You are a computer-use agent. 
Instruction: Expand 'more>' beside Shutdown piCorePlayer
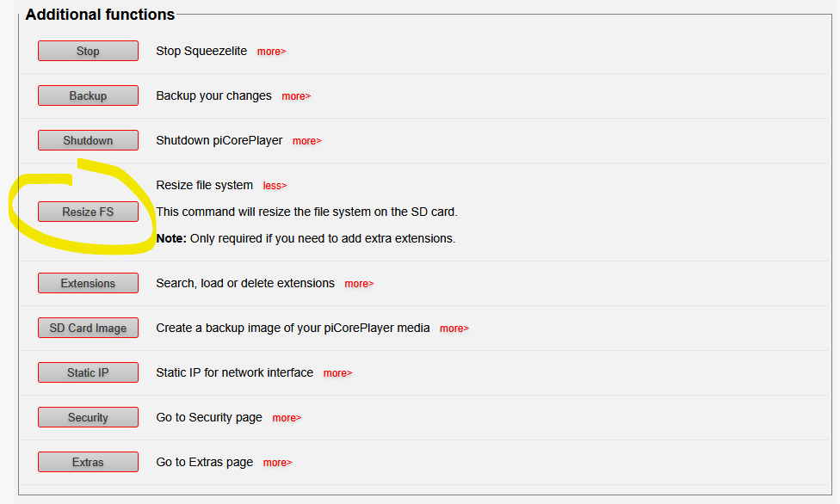[306, 141]
